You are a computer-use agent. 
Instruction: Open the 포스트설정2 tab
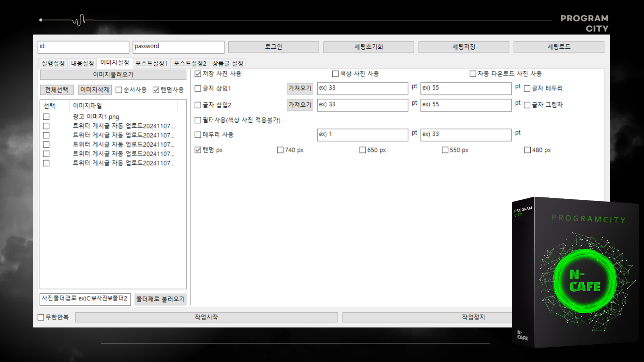tap(190, 63)
